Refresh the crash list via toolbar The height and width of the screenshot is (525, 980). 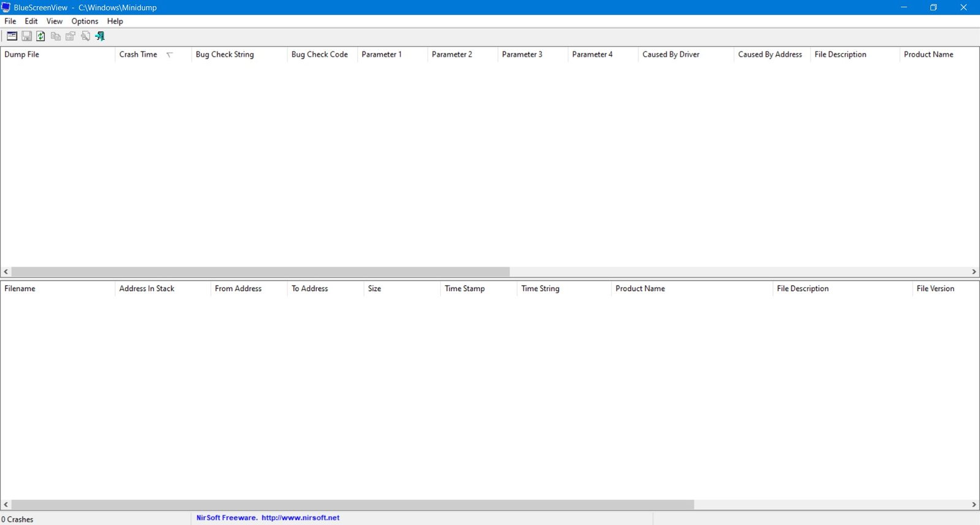pos(40,36)
